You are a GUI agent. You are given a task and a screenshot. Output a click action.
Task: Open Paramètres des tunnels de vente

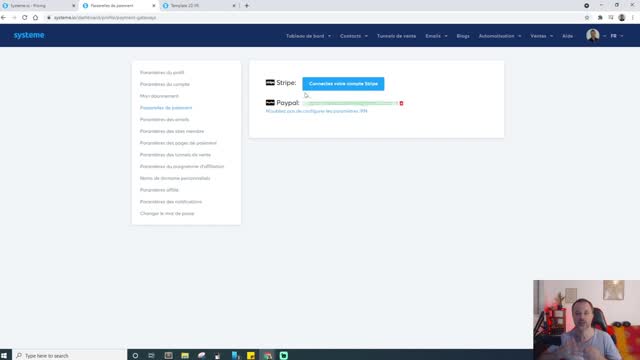tap(175, 155)
